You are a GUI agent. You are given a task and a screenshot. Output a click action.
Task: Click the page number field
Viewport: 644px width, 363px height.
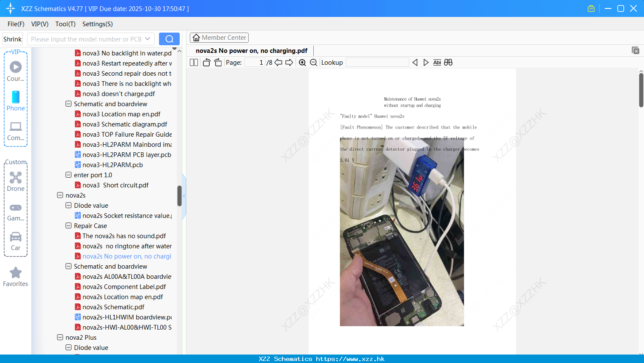[x=255, y=63]
